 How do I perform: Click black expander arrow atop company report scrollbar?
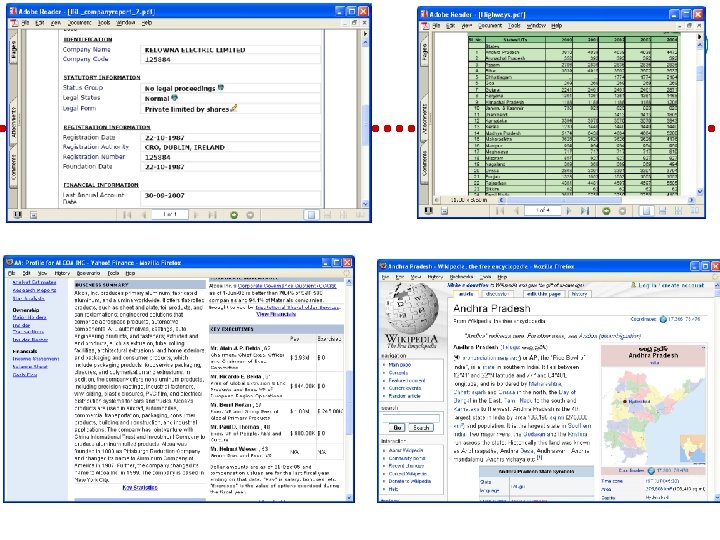coord(365,34)
